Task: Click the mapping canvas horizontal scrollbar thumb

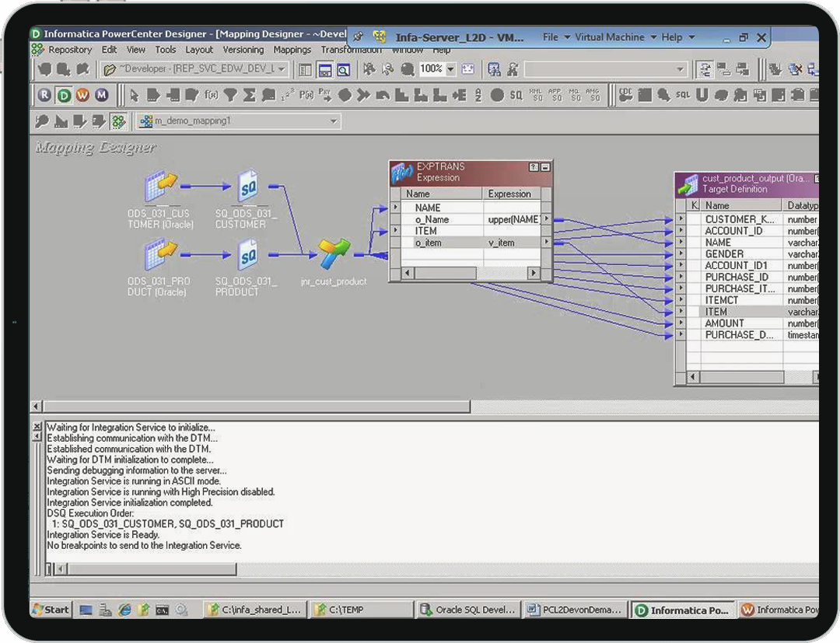Action: pos(257,407)
